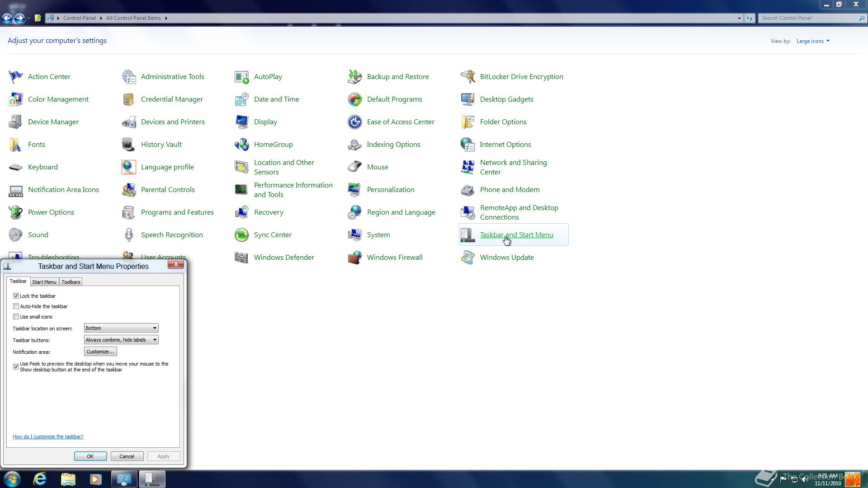Screen dimensions: 868x488
Task: Click the Search Control Panel field
Action: (x=808, y=18)
